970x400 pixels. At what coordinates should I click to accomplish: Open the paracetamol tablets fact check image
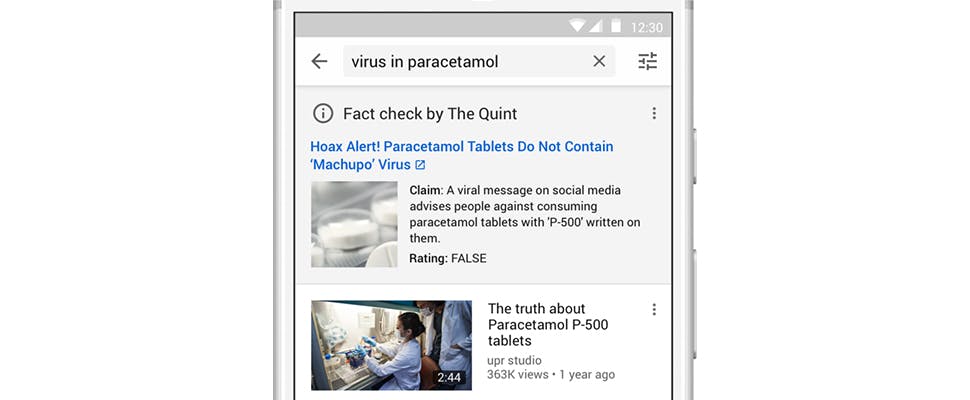(x=354, y=224)
